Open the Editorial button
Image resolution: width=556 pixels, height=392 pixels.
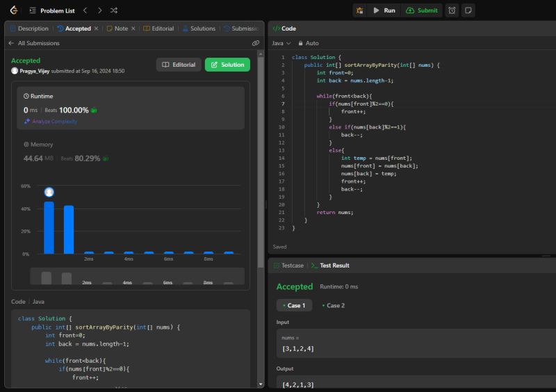179,65
